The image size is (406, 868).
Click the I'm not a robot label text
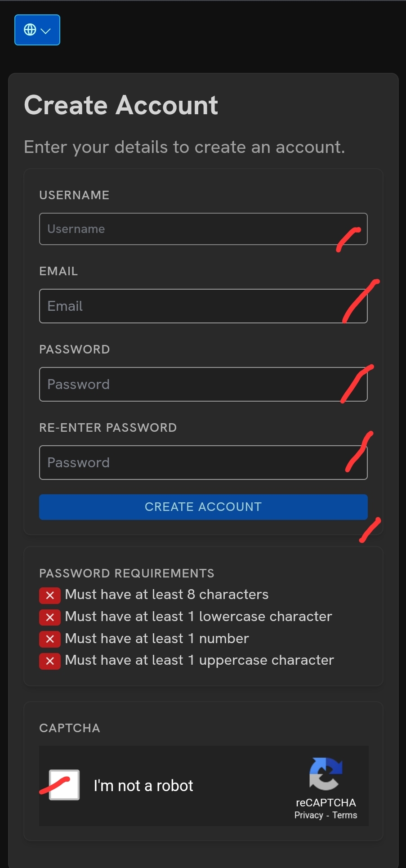143,786
